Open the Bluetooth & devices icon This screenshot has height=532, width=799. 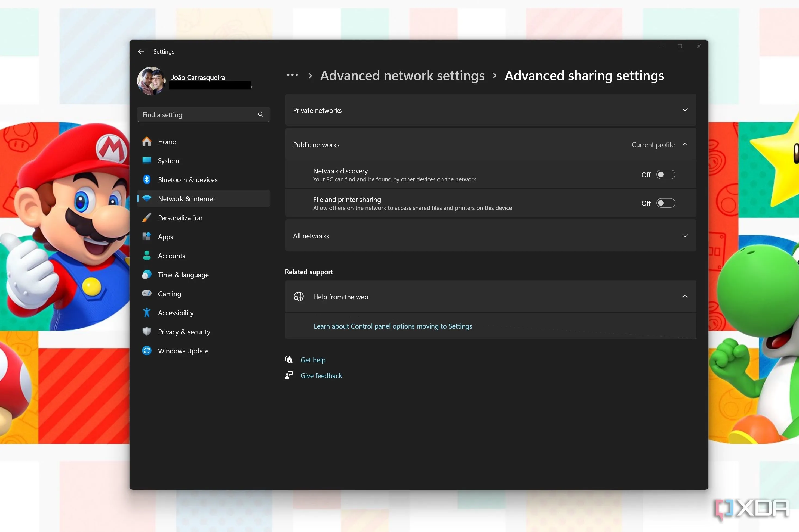coord(147,179)
